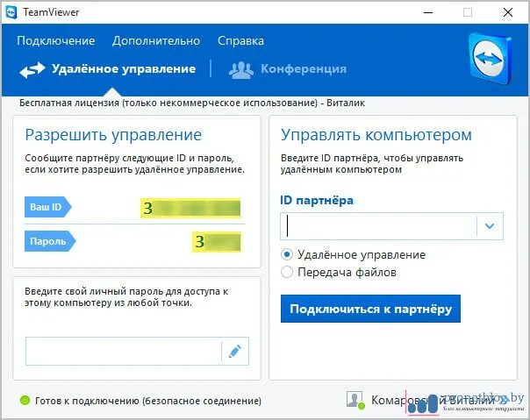The image size is (530, 420).
Task: Click the Разрешить управление heading
Action: tap(113, 135)
